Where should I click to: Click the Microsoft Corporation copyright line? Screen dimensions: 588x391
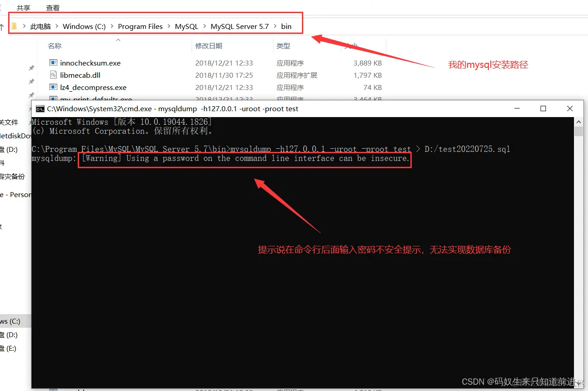(122, 131)
